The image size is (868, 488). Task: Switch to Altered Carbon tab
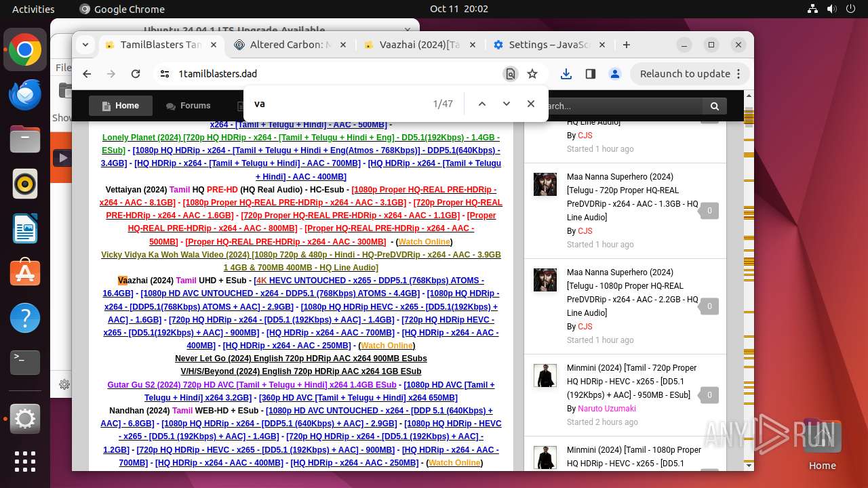290,45
